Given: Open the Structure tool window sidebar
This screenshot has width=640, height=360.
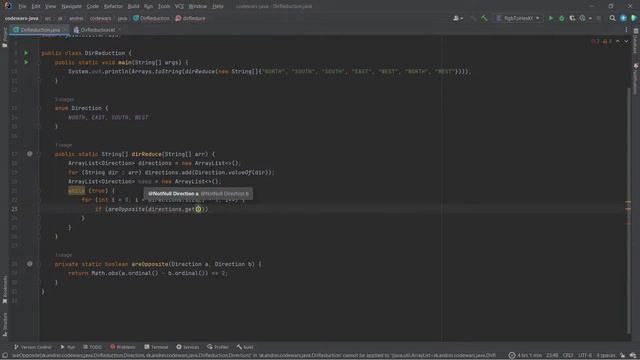Looking at the screenshot, I should [x=4, y=324].
